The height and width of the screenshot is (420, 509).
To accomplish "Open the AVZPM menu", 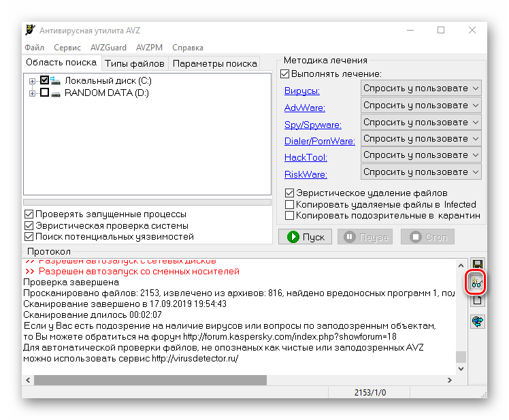I will (x=149, y=48).
